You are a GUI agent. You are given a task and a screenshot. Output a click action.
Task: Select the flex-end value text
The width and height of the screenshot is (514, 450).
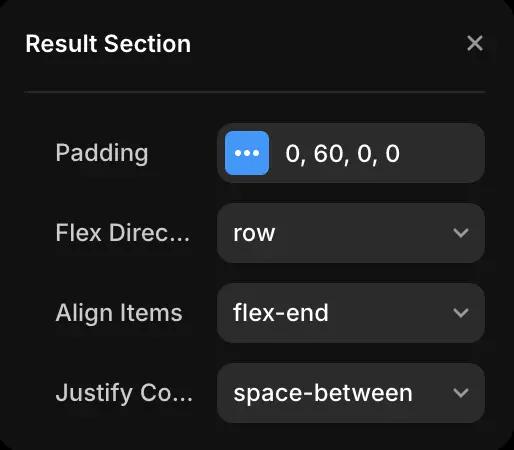click(281, 313)
